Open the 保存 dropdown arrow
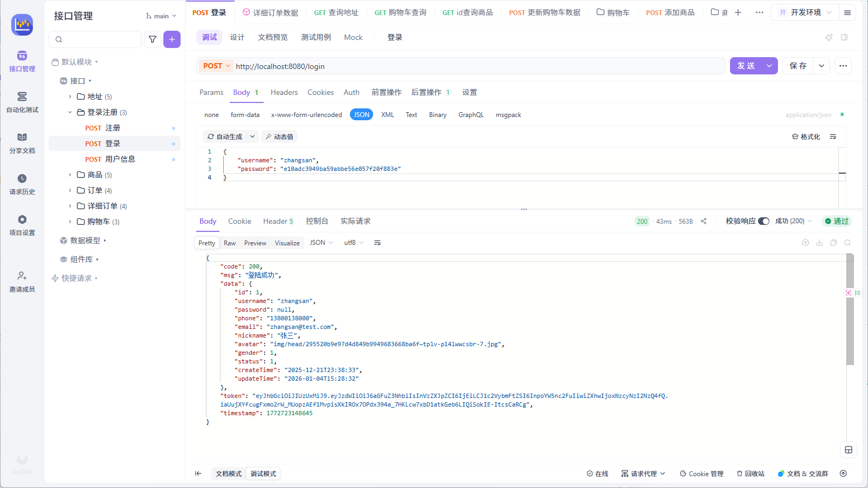Image resolution: width=868 pixels, height=488 pixels. [x=822, y=66]
